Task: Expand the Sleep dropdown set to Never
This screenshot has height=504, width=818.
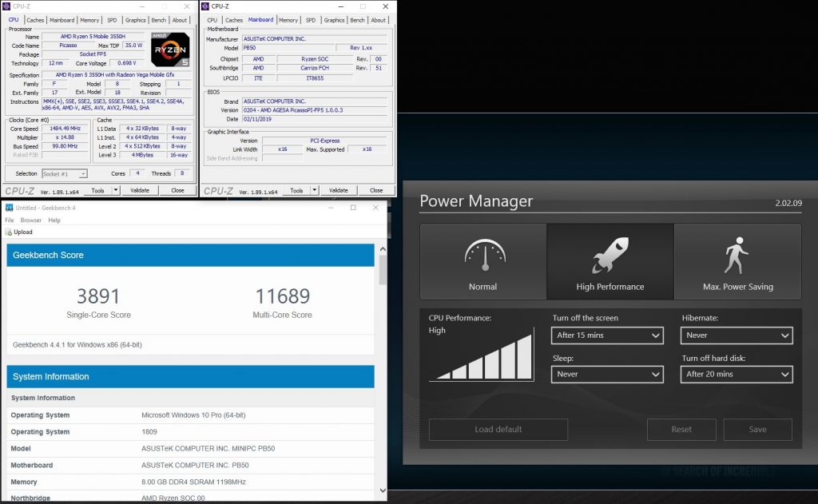Action: click(608, 374)
